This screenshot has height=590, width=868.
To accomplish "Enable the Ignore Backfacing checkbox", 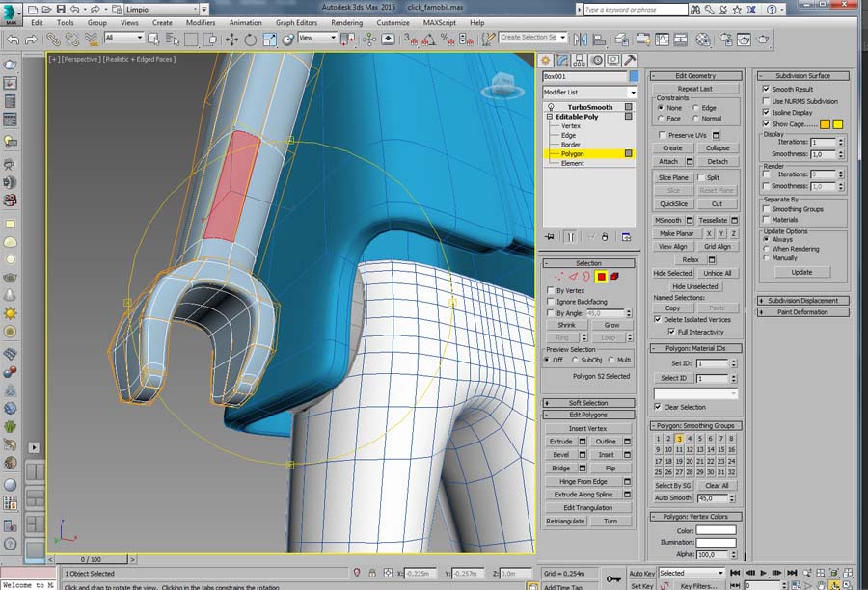I will coord(550,302).
